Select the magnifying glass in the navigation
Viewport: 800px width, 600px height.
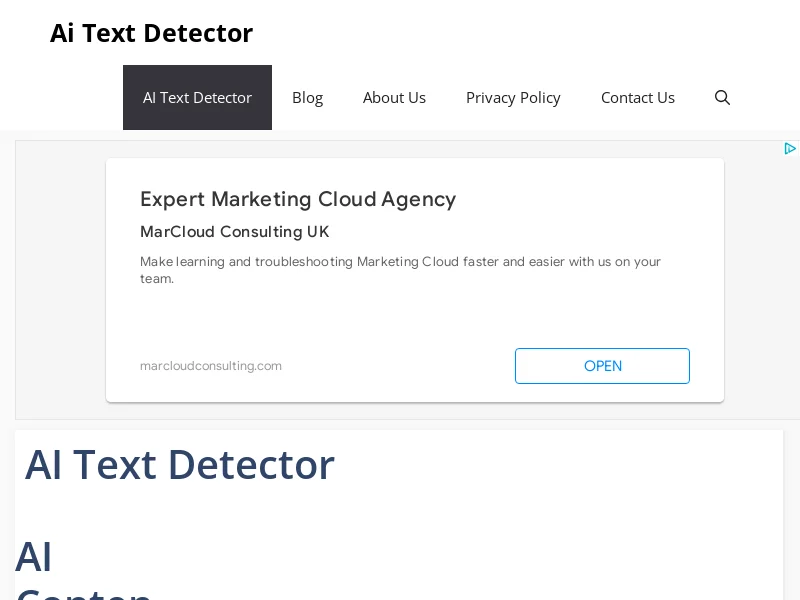tap(722, 97)
